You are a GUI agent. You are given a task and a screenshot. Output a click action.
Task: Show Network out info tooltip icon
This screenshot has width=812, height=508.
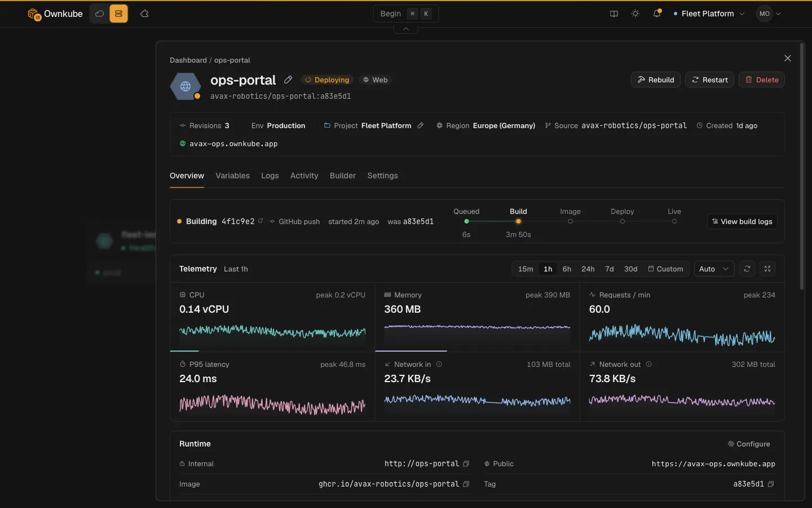click(x=649, y=364)
